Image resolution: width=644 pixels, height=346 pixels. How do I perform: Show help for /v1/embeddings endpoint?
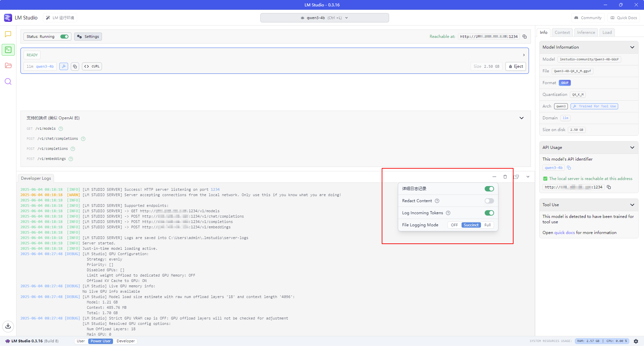coord(71,159)
